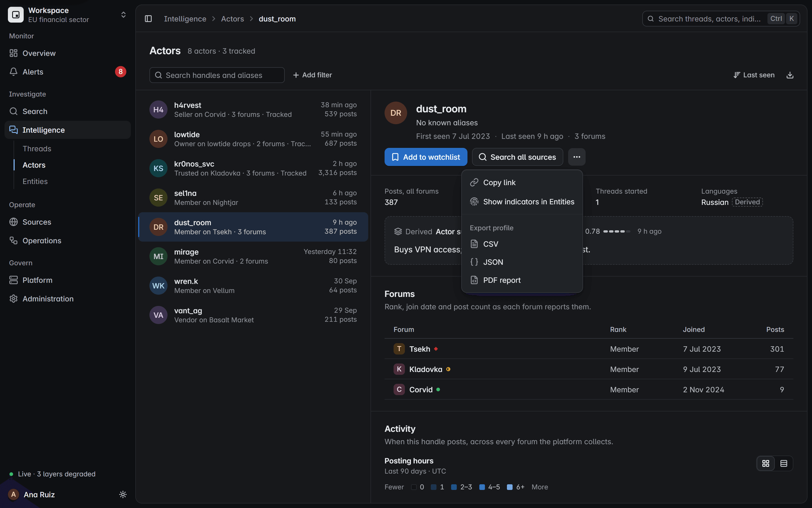The image size is (812, 508).
Task: Click Actors in the breadcrumb
Action: point(232,19)
